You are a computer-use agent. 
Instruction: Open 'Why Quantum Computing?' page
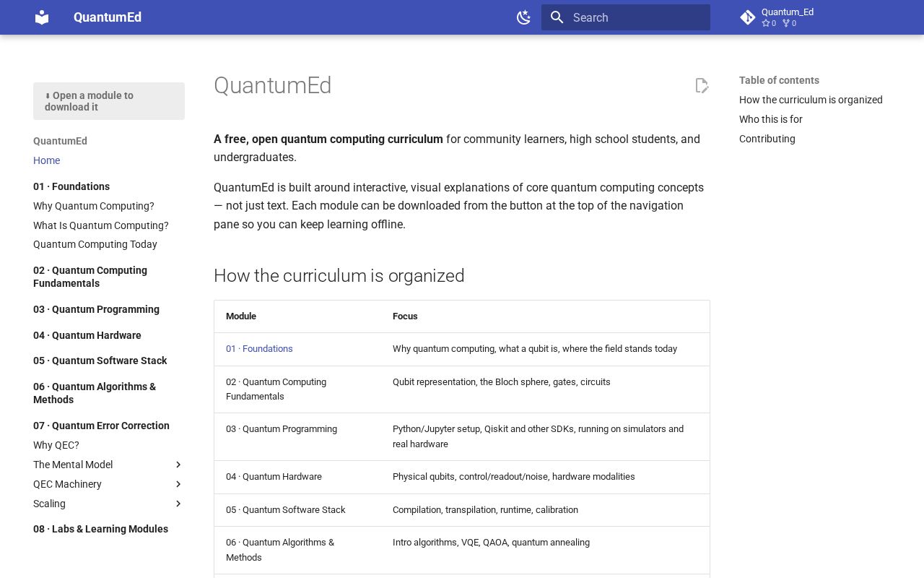pos(94,206)
